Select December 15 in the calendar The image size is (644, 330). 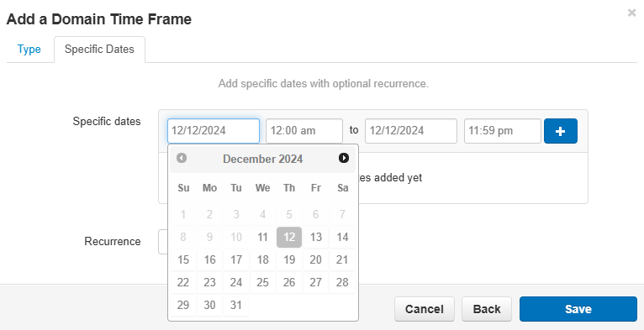tap(183, 259)
